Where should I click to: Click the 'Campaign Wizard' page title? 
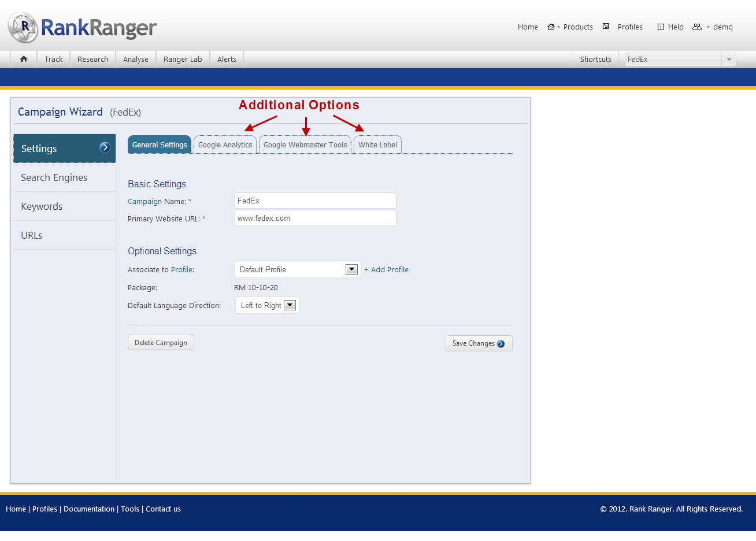point(60,112)
